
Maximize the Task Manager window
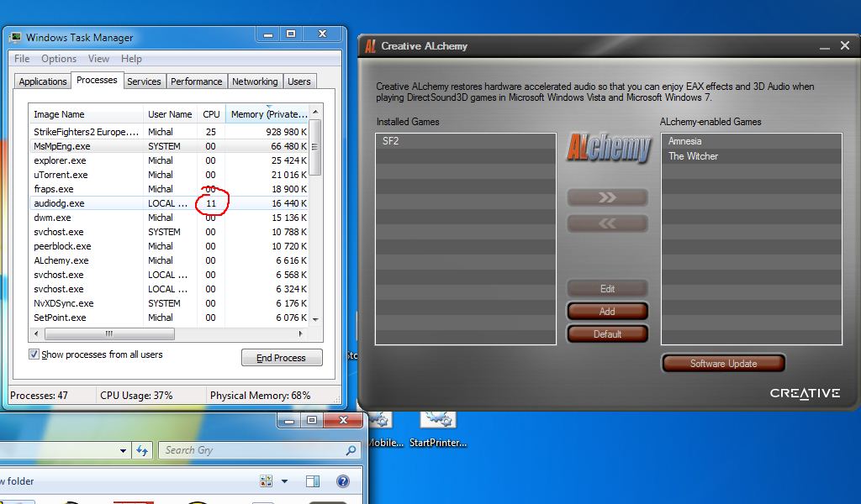(x=291, y=34)
